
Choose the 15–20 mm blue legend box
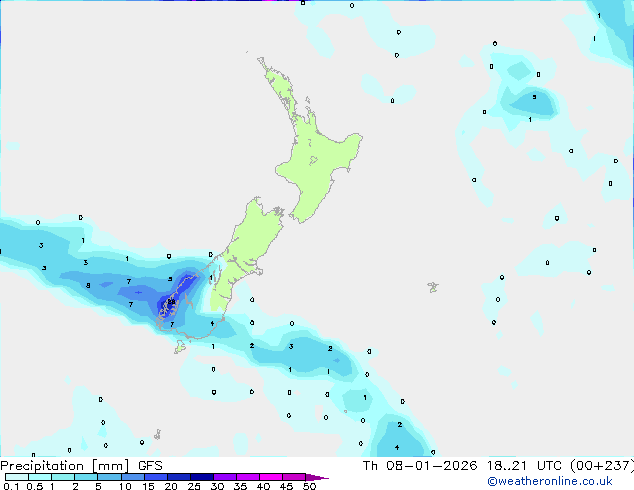click(x=155, y=477)
